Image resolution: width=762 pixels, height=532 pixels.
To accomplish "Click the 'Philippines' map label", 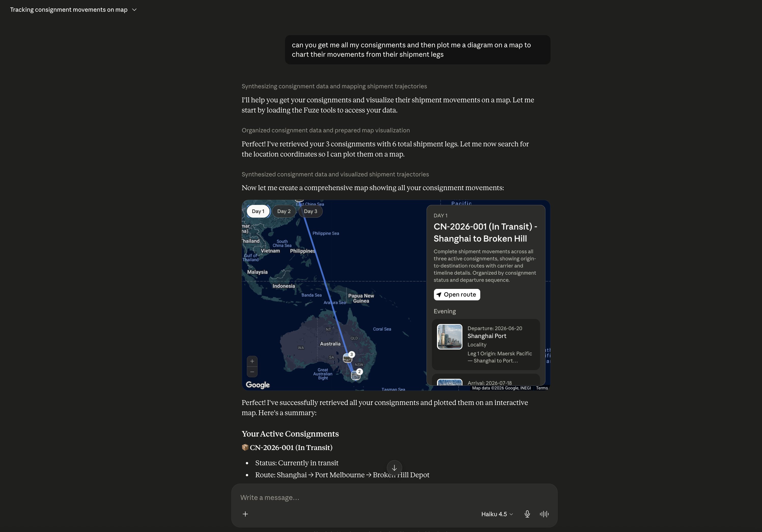I will (302, 251).
